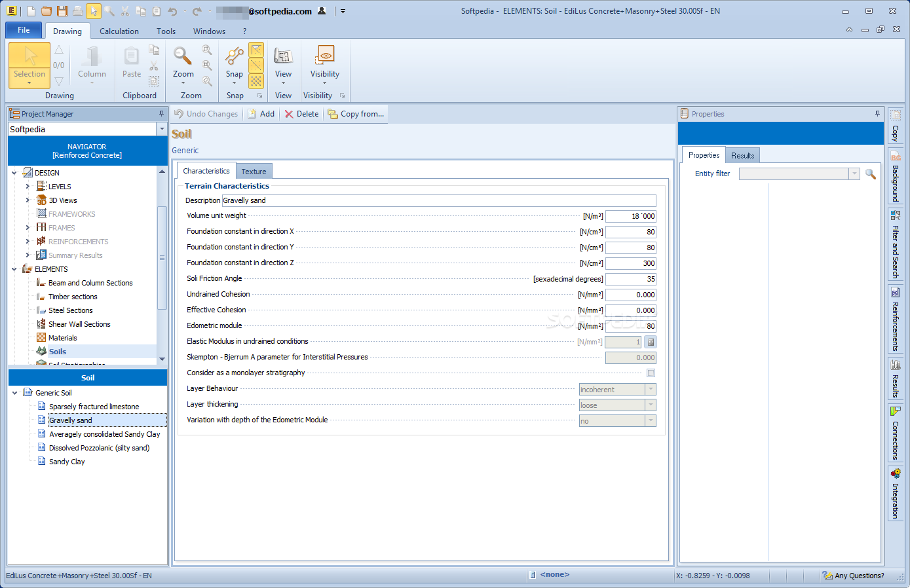The height and width of the screenshot is (588, 910).
Task: Open the Visibility eye tool
Action: 325,65
